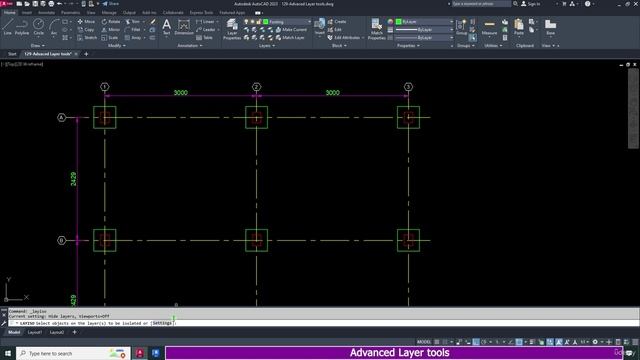Toggle MODEL space status button
The image size is (640, 360).
point(424,342)
